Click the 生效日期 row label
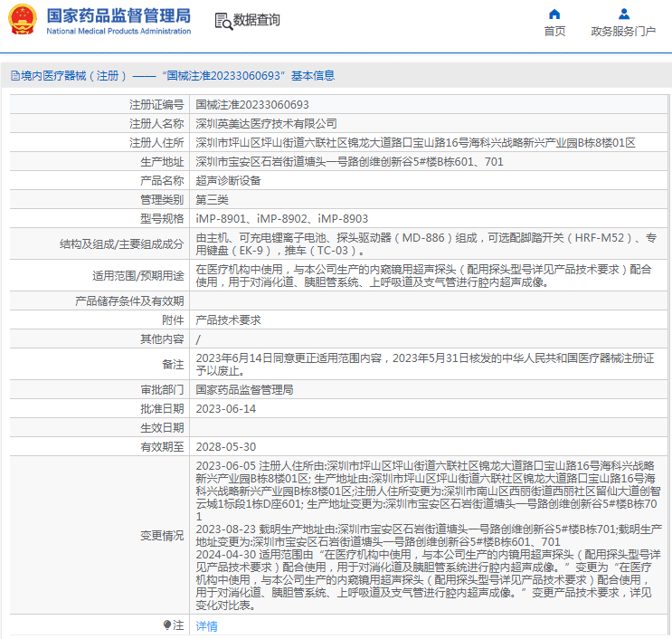 (162, 427)
